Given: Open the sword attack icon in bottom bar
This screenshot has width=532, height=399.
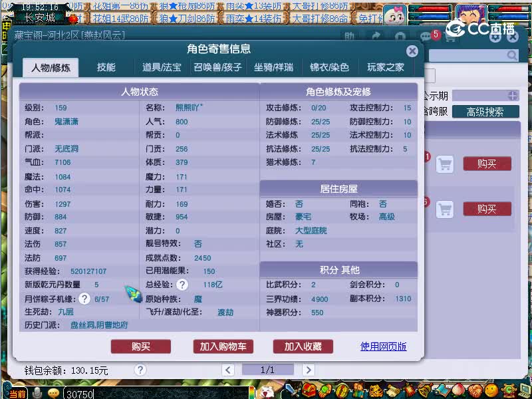Looking at the screenshot, I should point(291,390).
